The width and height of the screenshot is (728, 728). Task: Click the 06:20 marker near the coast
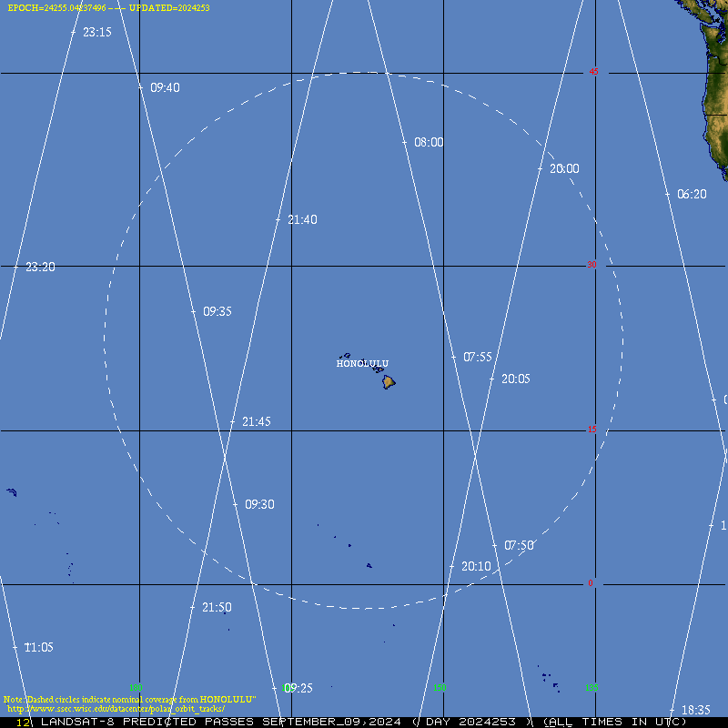click(x=691, y=195)
